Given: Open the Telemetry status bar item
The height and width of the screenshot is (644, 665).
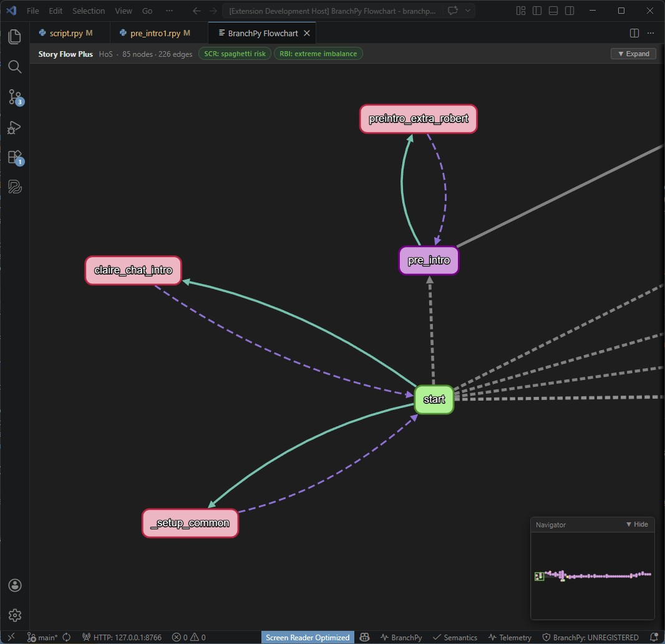Looking at the screenshot, I should 510,637.
